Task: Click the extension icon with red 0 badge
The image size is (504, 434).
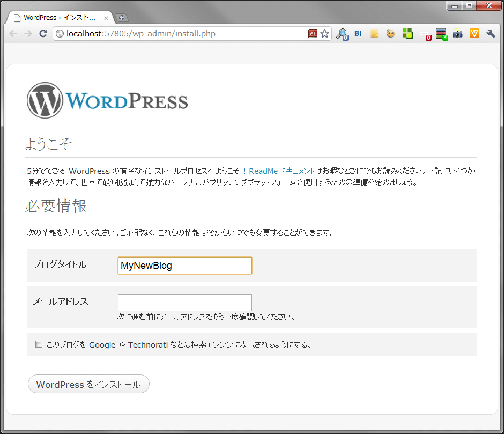Action: pos(425,35)
